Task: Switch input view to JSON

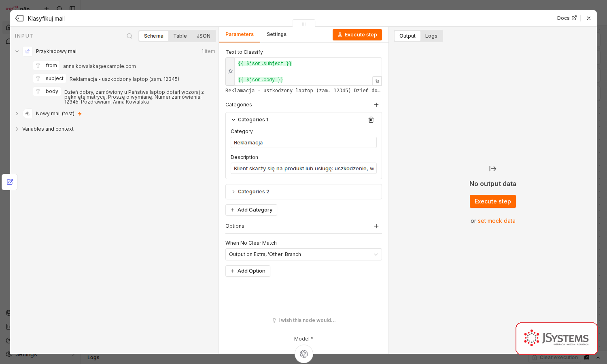Action: click(x=204, y=36)
